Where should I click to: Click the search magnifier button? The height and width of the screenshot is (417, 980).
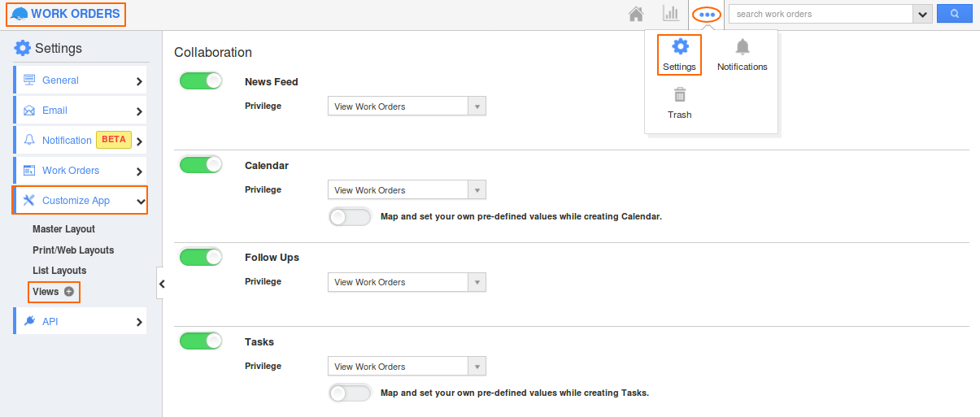(955, 14)
